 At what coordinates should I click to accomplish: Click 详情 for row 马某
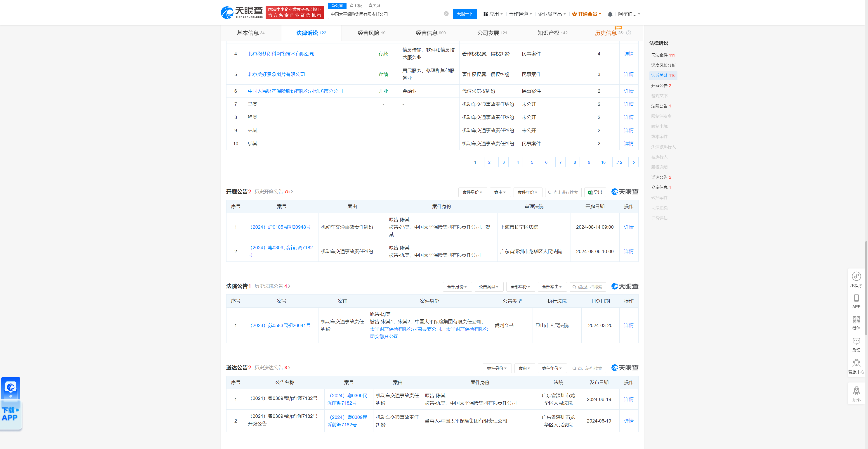pos(628,104)
